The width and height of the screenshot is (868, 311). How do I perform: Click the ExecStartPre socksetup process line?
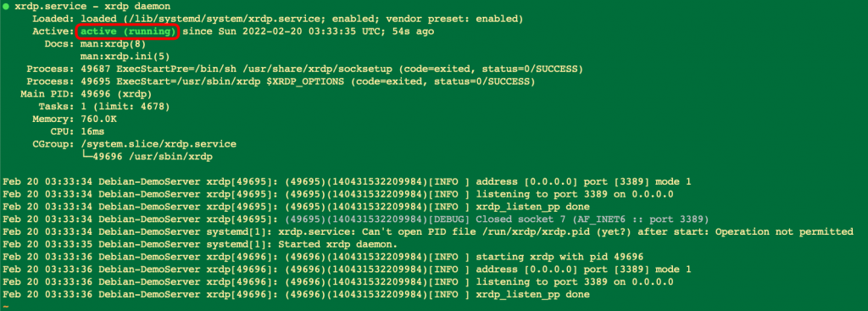[x=304, y=69]
